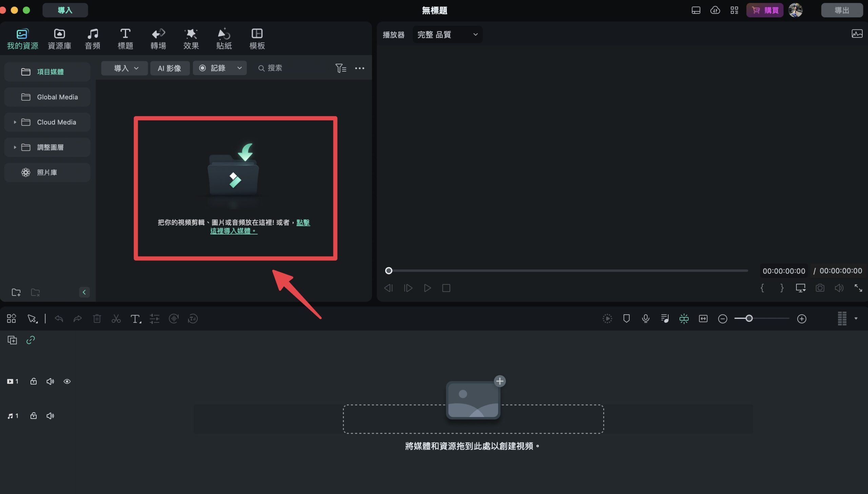The image size is (868, 494).
Task: Open the layout switcher icon in title bar
Action: pos(695,10)
